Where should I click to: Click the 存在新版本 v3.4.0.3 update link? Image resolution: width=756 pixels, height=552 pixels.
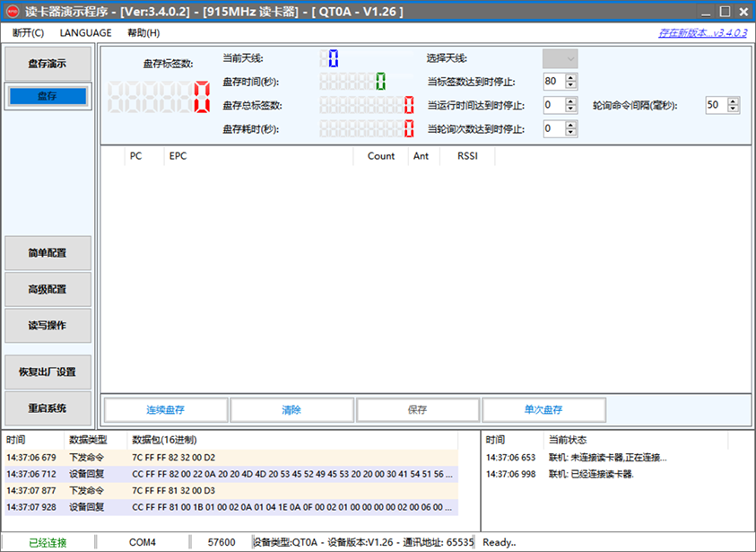tap(703, 32)
